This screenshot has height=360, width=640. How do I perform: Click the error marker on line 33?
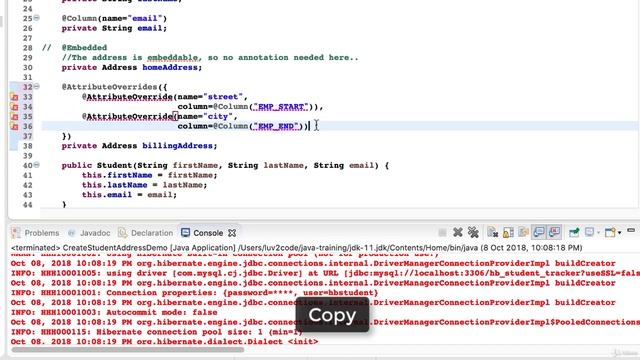coord(14,97)
